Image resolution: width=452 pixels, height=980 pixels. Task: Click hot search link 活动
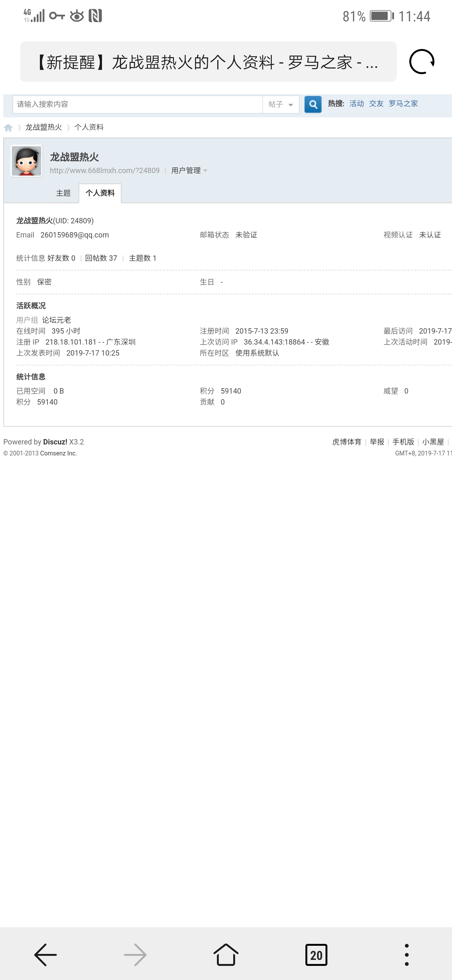coord(357,103)
